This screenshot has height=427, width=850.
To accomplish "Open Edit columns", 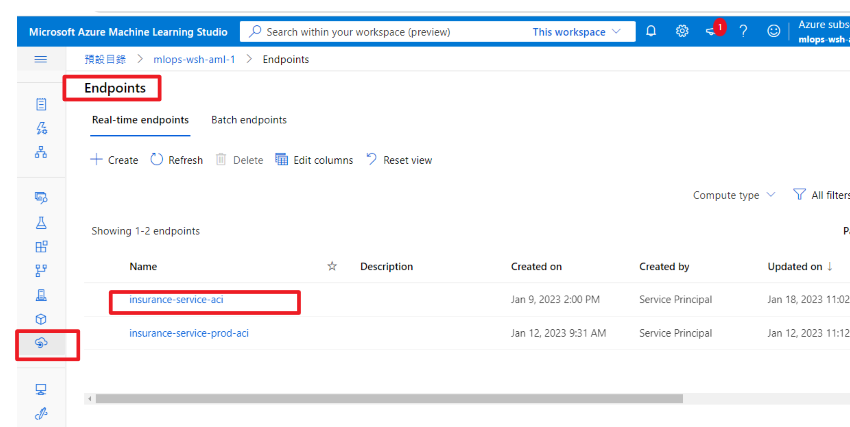I will [x=314, y=160].
